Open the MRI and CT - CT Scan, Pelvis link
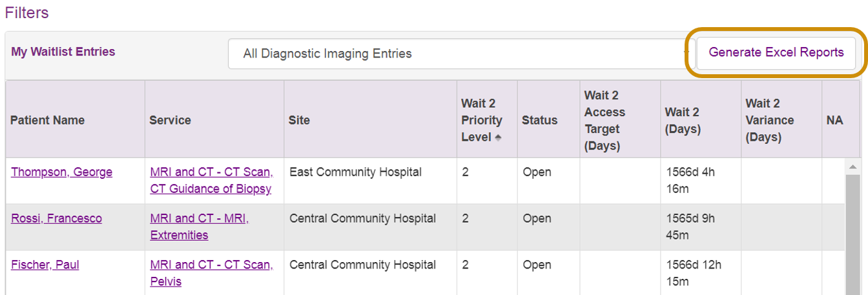Viewport: 868px width, 295px height. (211, 274)
